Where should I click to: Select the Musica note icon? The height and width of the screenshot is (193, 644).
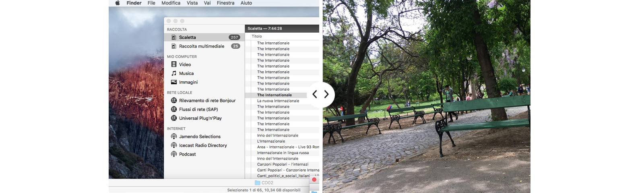tap(174, 73)
